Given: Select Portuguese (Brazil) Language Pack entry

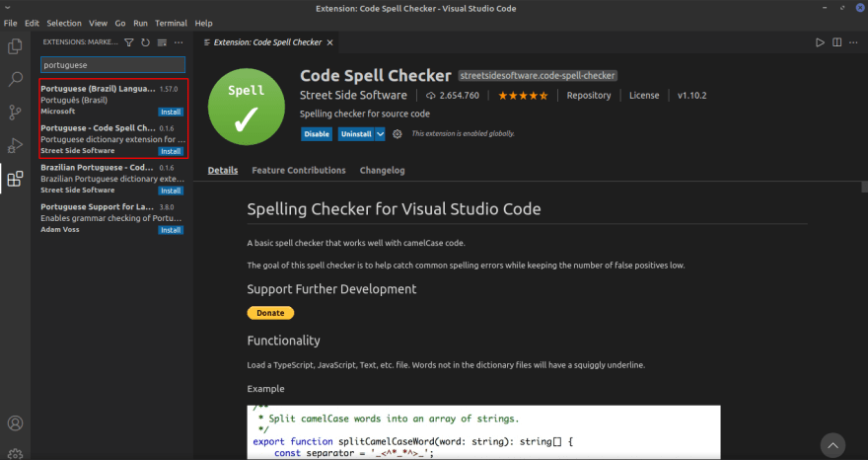Looking at the screenshot, I should coord(112,100).
